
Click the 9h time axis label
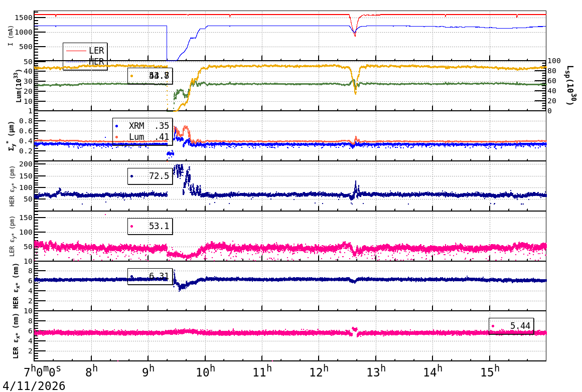148,371
